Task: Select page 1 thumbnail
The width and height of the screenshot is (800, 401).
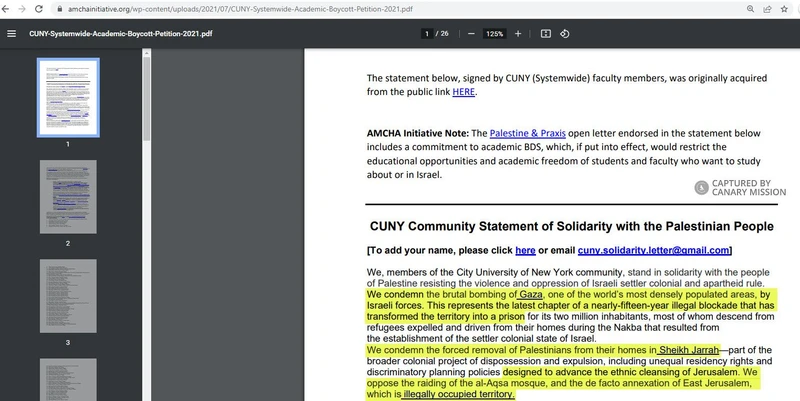Action: pos(68,96)
